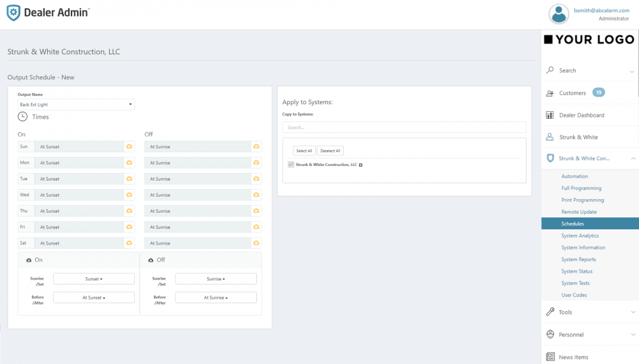Click the sun icon for Wednesday Off time

click(x=256, y=195)
